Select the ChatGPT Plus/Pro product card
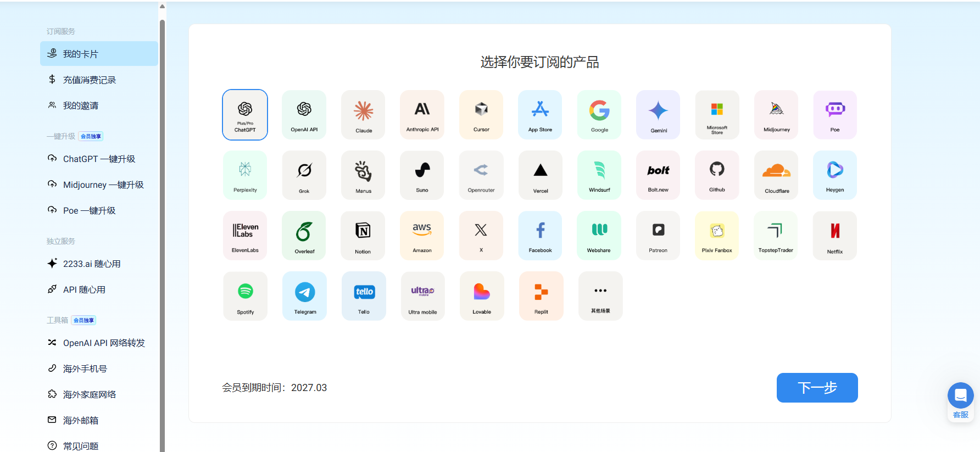Viewport: 980px width, 452px height. click(245, 115)
